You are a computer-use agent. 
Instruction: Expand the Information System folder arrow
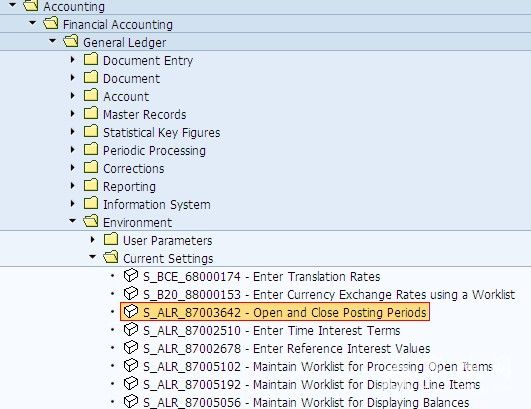point(72,203)
